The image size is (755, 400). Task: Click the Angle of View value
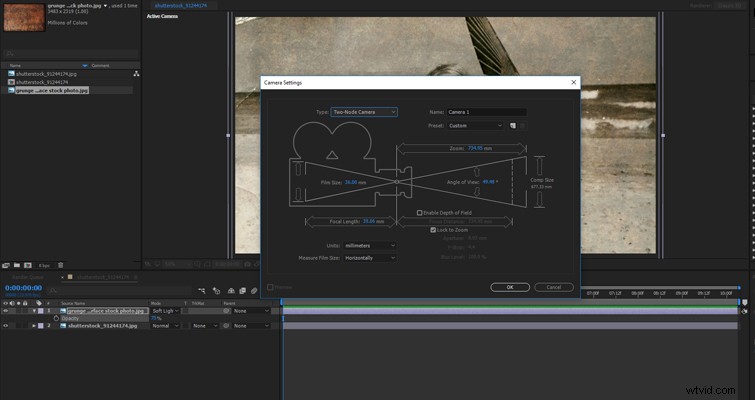click(488, 182)
